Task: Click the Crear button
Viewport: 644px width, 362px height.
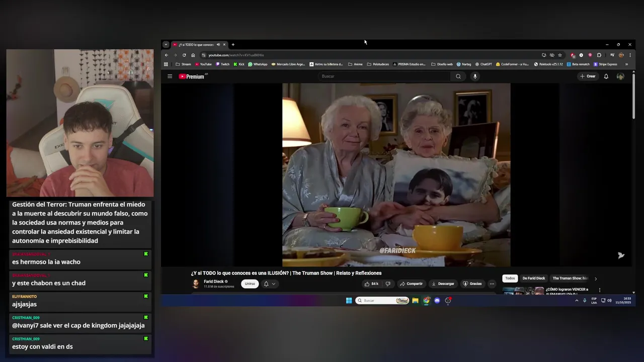Action: [x=588, y=76]
